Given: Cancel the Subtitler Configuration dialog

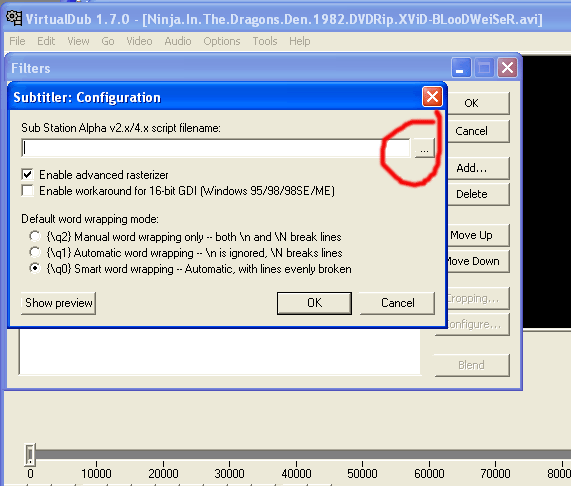Looking at the screenshot, I should pos(397,303).
